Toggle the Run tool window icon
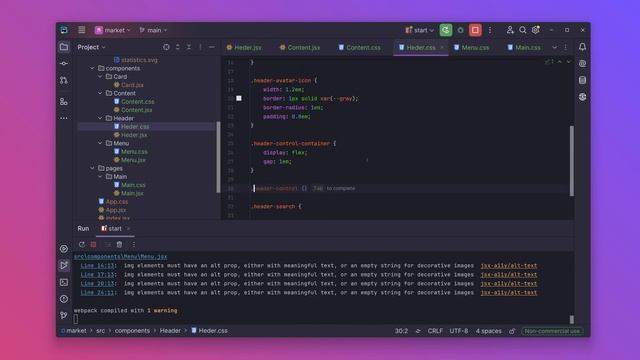 pyautogui.click(x=64, y=265)
